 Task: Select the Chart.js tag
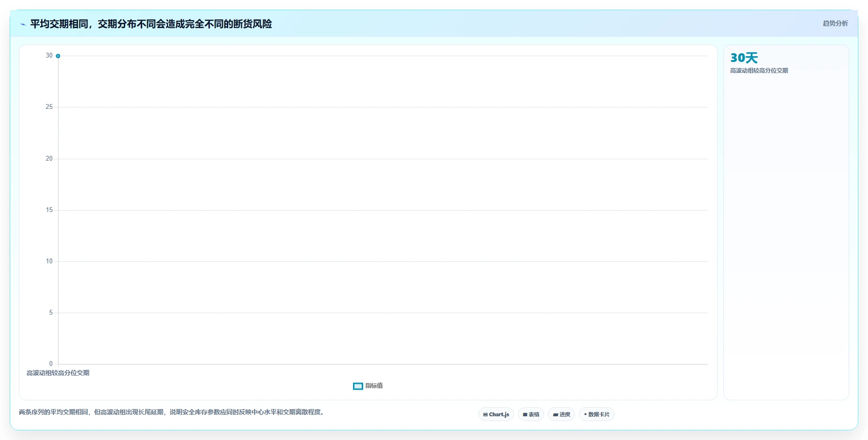pos(496,414)
